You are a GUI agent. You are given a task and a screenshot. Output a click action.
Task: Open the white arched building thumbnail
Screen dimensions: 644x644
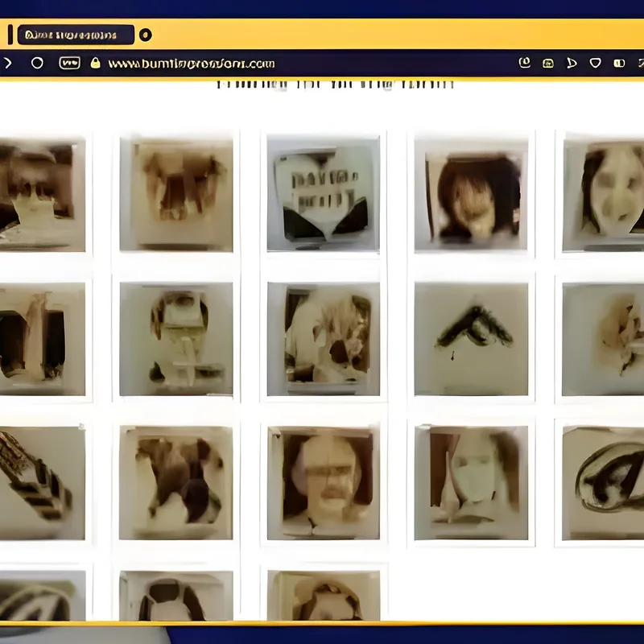pyautogui.click(x=324, y=193)
